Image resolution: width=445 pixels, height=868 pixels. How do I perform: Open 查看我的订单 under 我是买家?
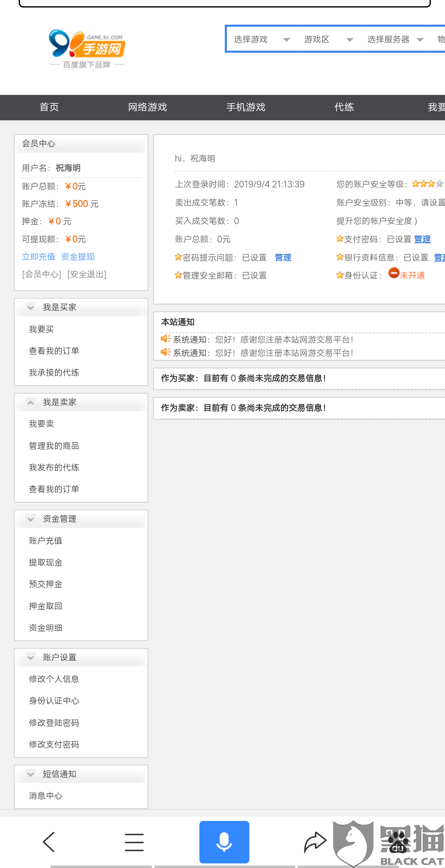tap(54, 351)
